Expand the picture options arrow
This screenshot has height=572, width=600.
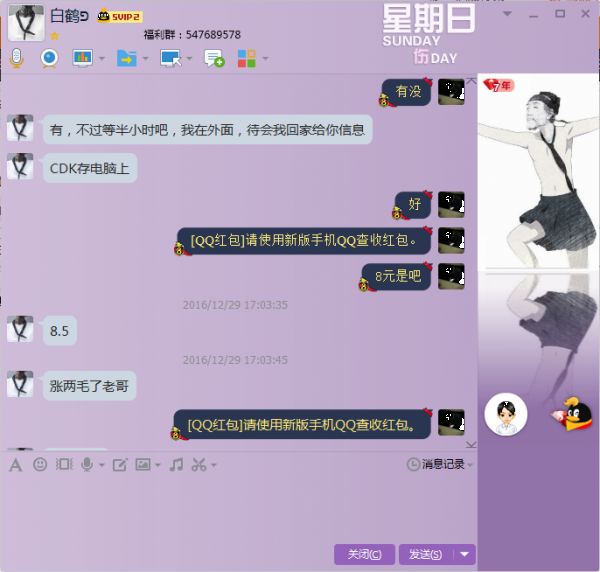tap(158, 465)
